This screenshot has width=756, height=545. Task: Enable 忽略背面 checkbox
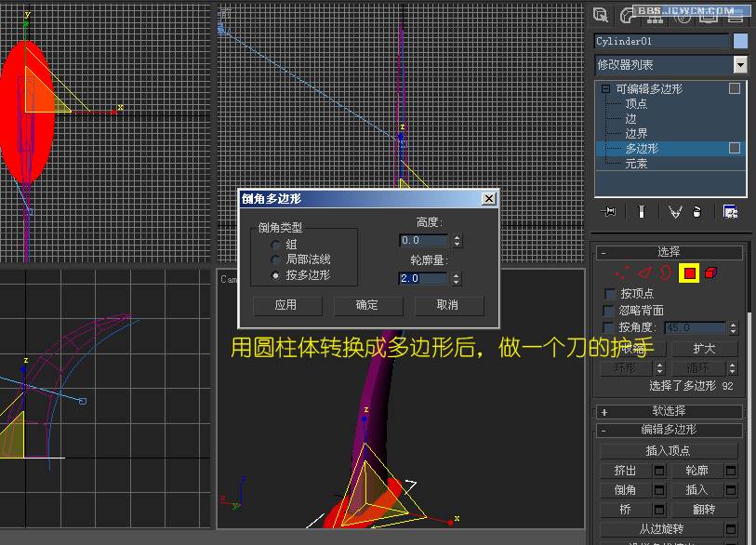pyautogui.click(x=610, y=310)
